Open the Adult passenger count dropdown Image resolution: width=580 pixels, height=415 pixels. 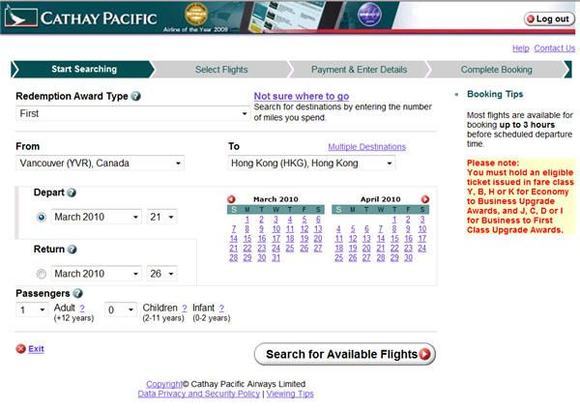[32, 310]
